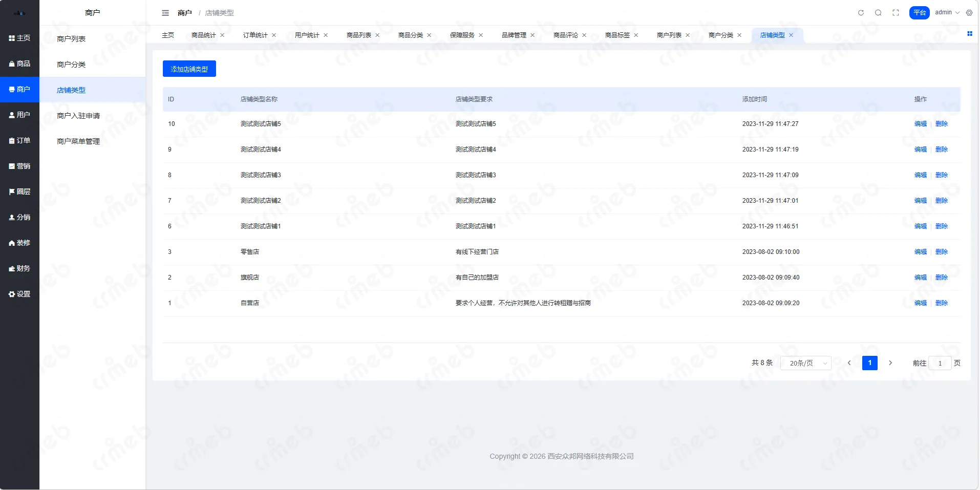Viewport: 980px width, 490px height.
Task: Switch to the 主页 tab
Action: click(168, 35)
